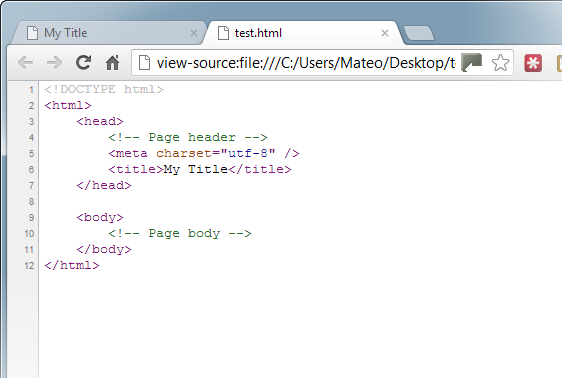562x378 pixels.
Task: Click the meta charset line
Action: pyautogui.click(x=204, y=153)
